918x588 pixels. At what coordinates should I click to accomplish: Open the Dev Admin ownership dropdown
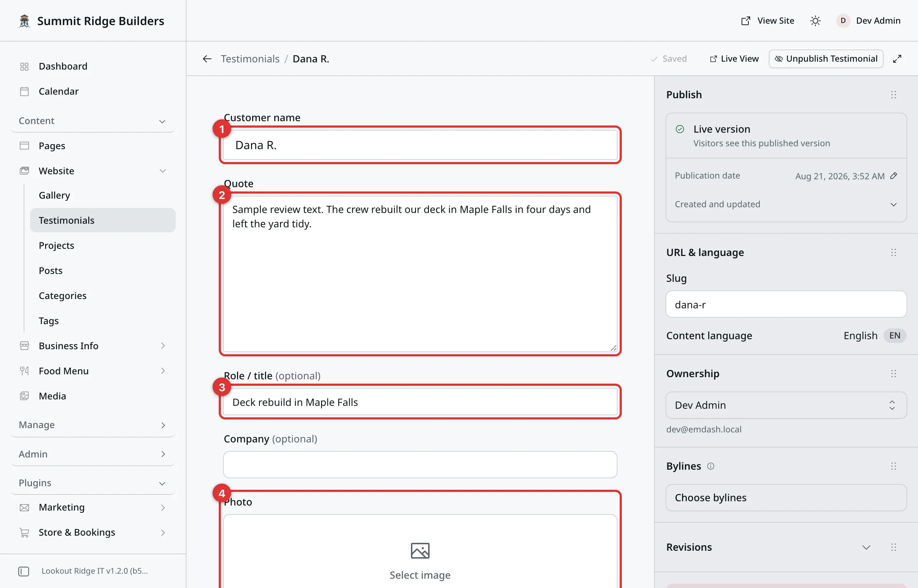point(786,405)
